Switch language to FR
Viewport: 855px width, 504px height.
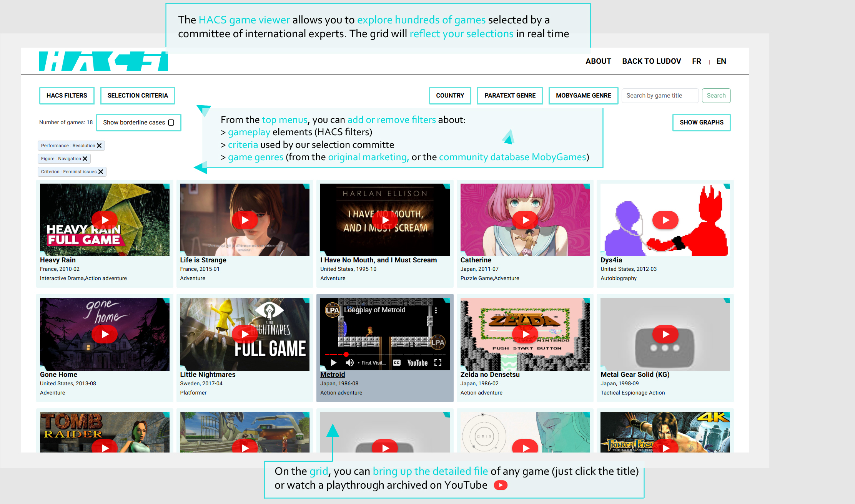click(x=696, y=61)
